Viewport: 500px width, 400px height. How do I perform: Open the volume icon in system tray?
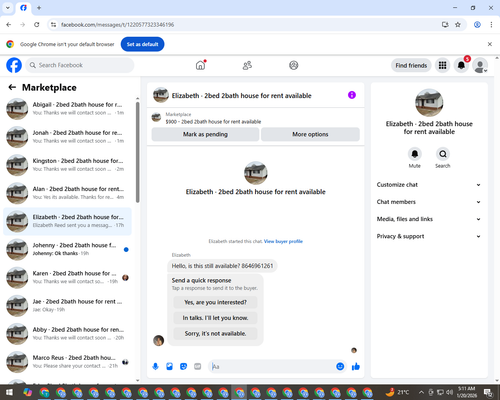[x=450, y=392]
